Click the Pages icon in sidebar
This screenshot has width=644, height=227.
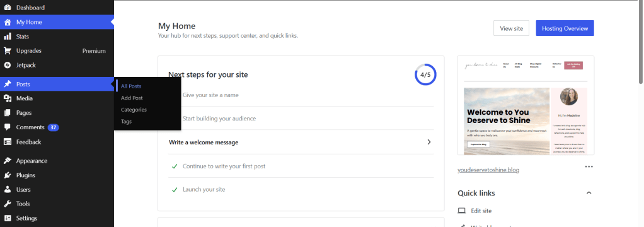pos(8,113)
